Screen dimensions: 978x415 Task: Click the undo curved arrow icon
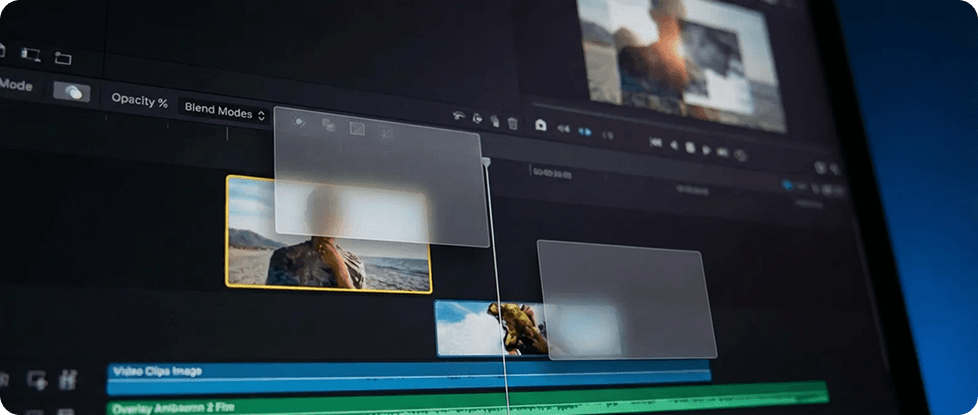458,117
